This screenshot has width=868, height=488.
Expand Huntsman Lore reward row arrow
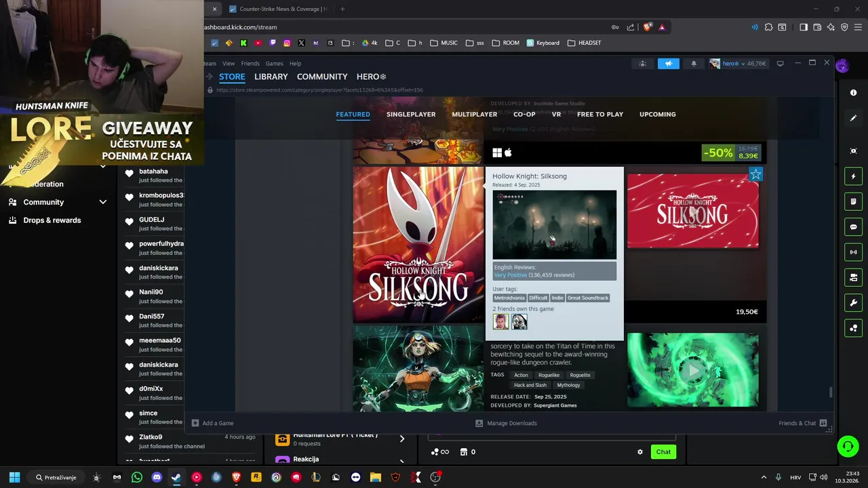401,439
